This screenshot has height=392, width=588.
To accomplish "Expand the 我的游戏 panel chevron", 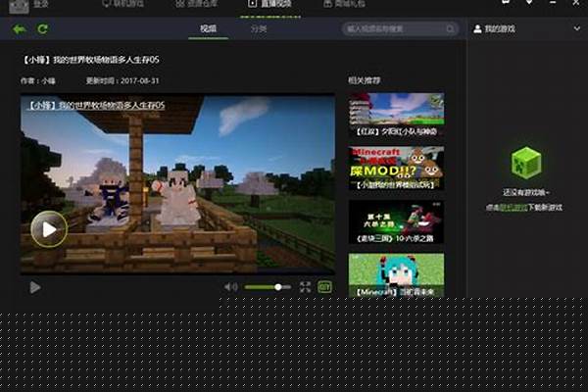I will pyautogui.click(x=577, y=28).
